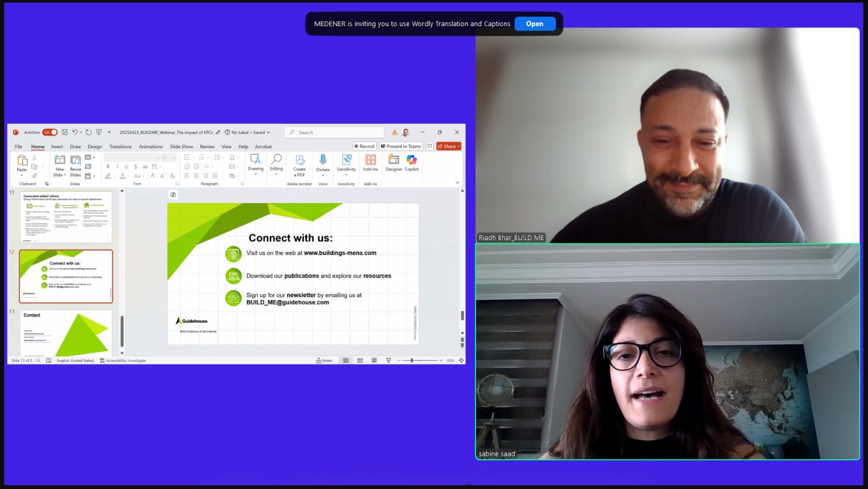Click the Cut scissors icon

click(34, 158)
